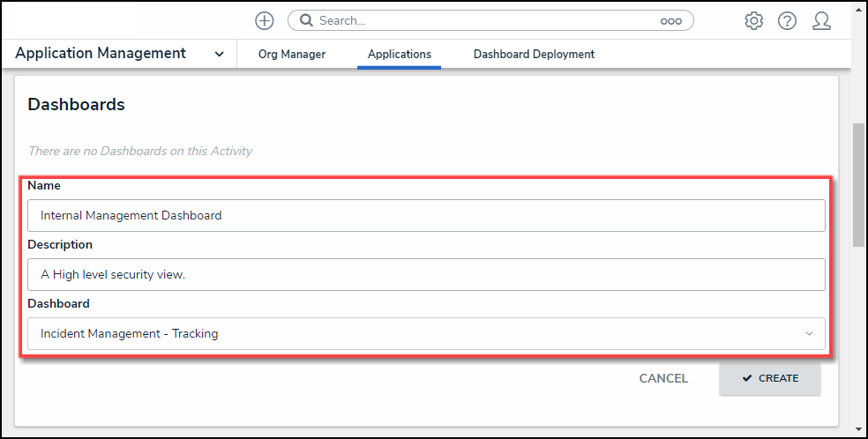
Task: Click the plus create-new icon
Action: click(264, 20)
